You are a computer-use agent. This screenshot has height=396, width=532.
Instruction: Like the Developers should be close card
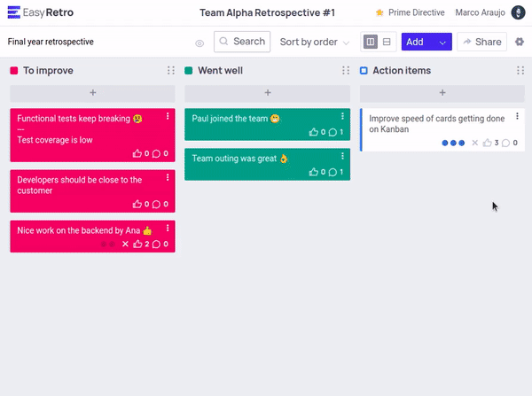137,204
